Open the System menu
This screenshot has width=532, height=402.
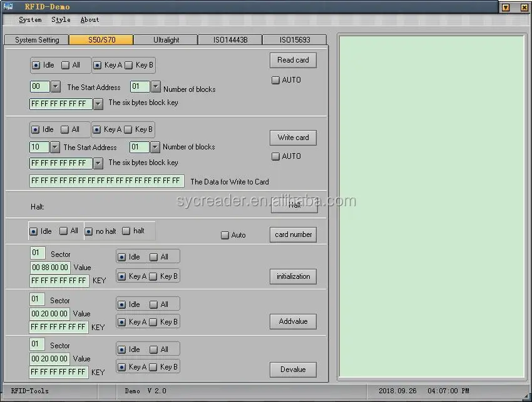[30, 19]
